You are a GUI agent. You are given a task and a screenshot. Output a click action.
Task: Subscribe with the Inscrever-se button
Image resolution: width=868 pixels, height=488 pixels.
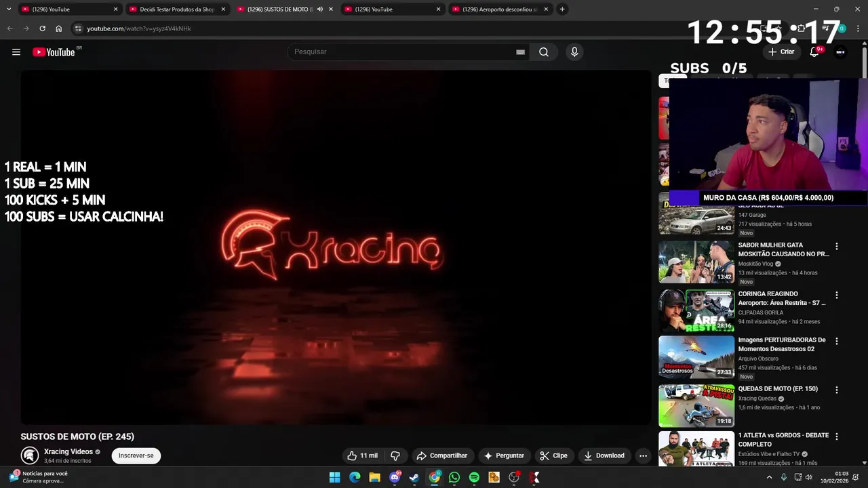tap(136, 455)
